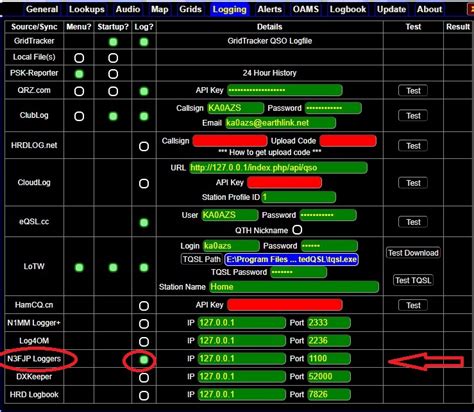Screen dimensions: 474x412
Task: Edit the HRD Logbook Port field
Action: [329, 394]
